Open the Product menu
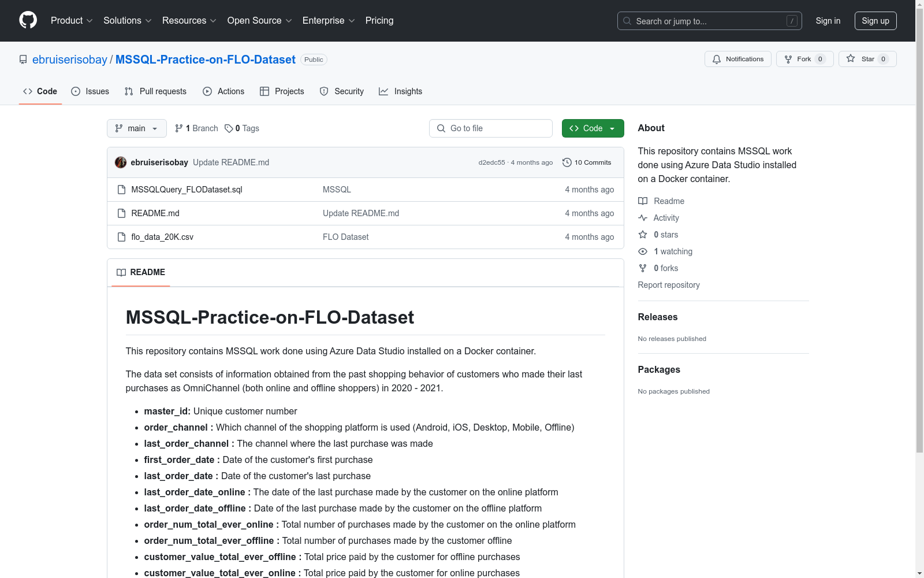This screenshot has height=578, width=924. click(x=72, y=20)
